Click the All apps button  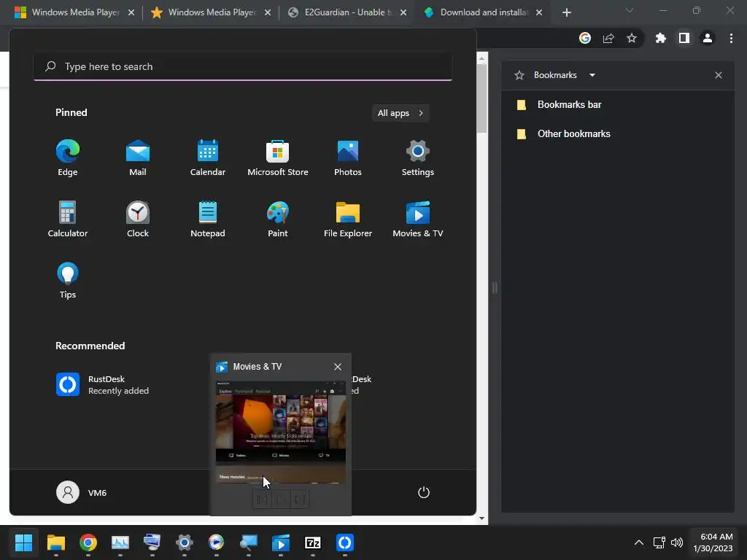pyautogui.click(x=400, y=113)
